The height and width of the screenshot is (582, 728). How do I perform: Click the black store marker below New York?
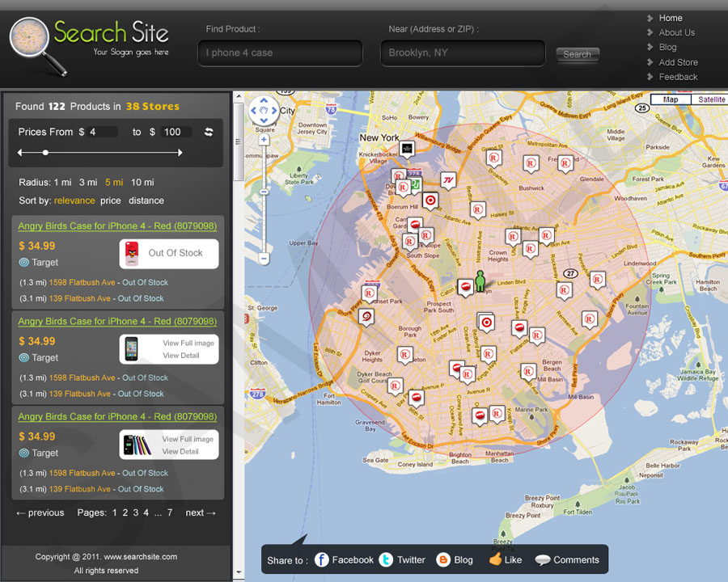pos(407,149)
